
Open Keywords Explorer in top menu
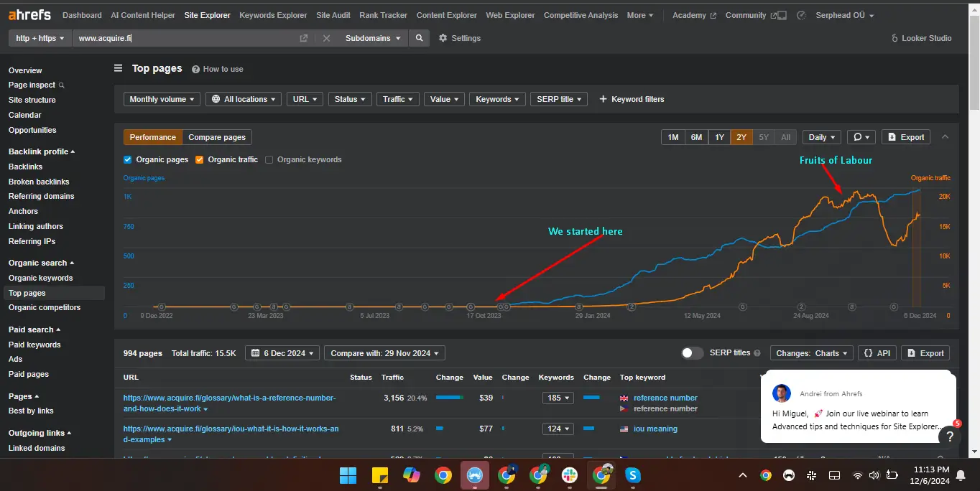coord(273,15)
